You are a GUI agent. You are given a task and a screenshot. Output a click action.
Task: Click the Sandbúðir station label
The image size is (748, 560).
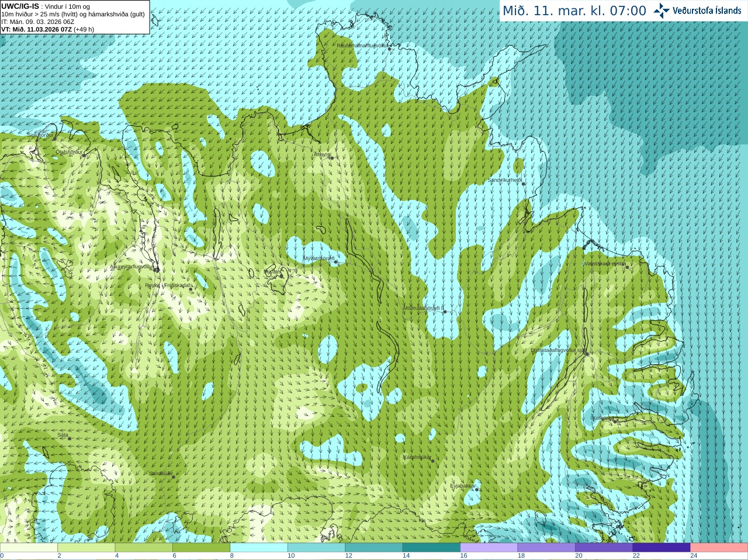click(x=161, y=473)
